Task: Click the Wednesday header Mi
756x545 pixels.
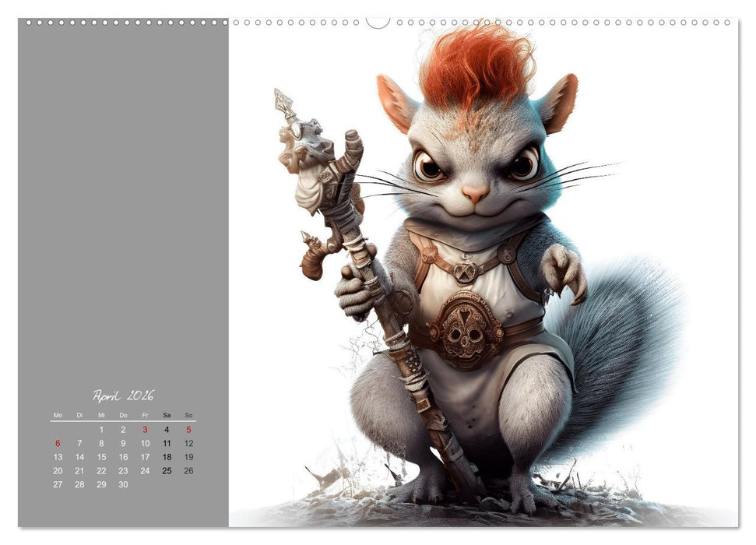Action: (102, 415)
